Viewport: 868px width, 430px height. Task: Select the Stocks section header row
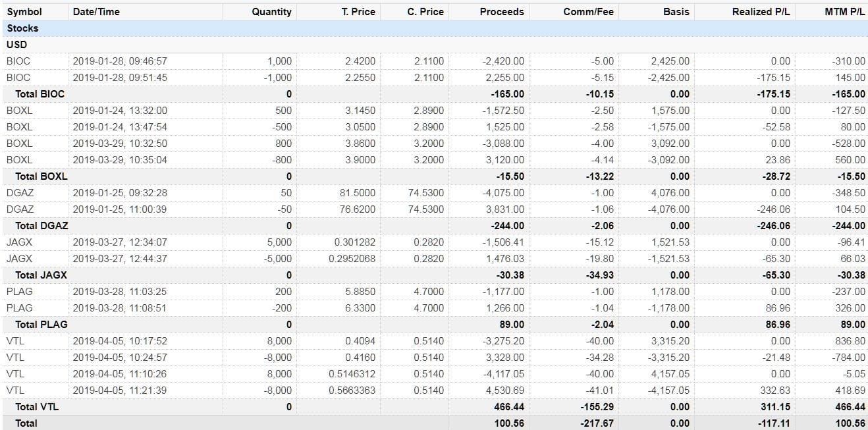pyautogui.click(x=23, y=28)
